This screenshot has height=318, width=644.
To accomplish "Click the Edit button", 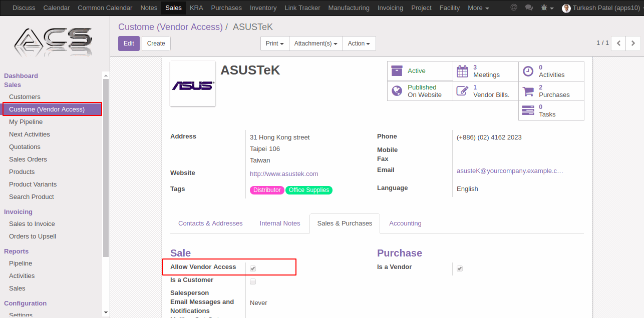I will click(129, 43).
